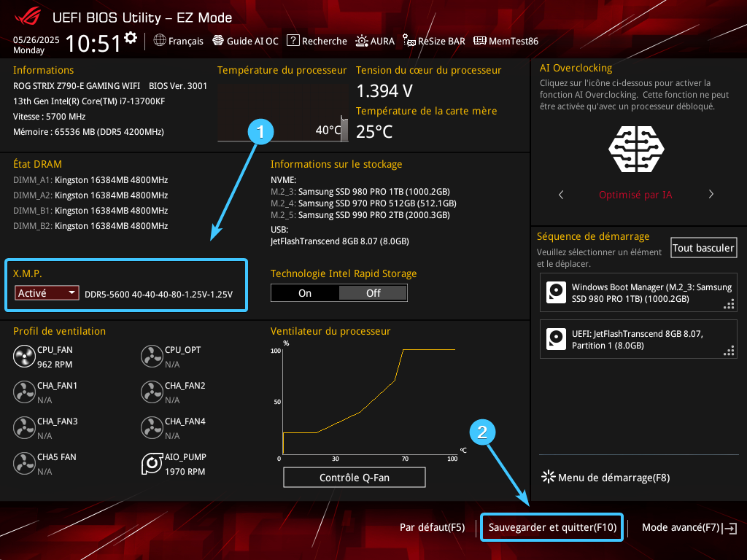Click the DIMM_A2 Kingston memory row

pos(90,195)
